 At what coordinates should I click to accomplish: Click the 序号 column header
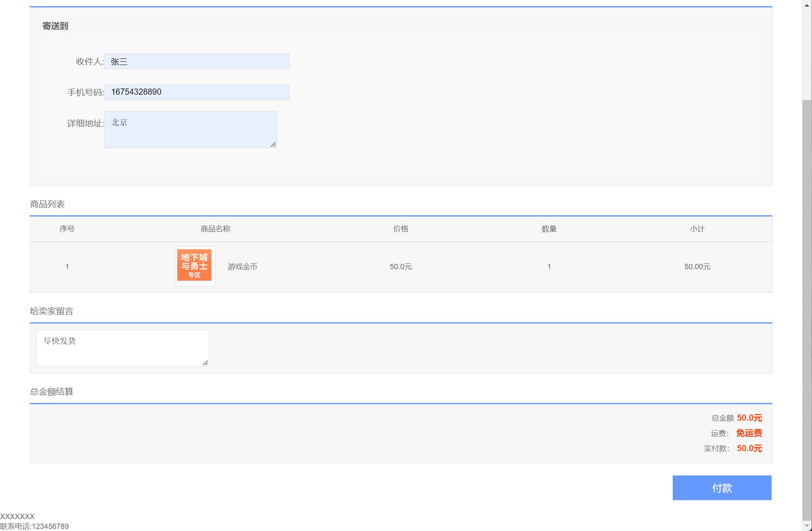67,229
